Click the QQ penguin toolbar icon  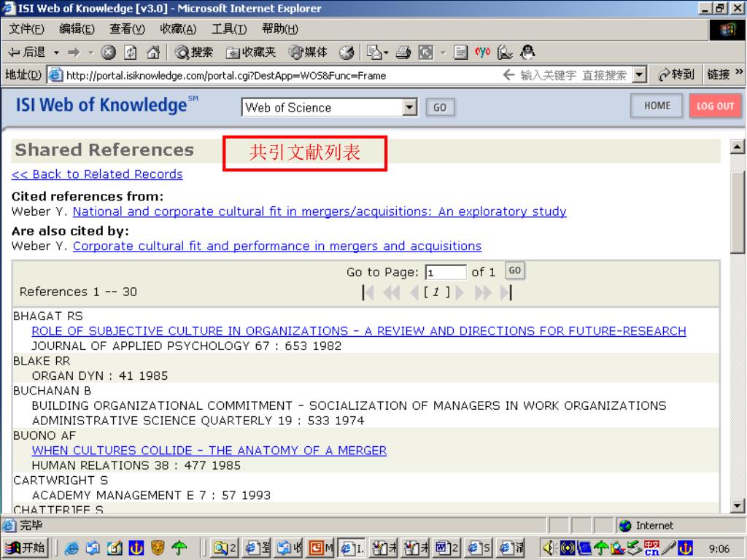[x=527, y=52]
